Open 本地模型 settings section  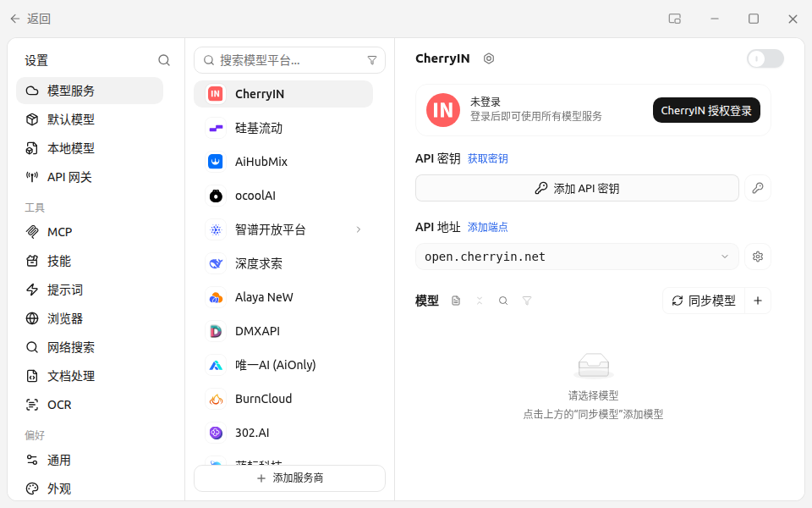[x=90, y=148]
